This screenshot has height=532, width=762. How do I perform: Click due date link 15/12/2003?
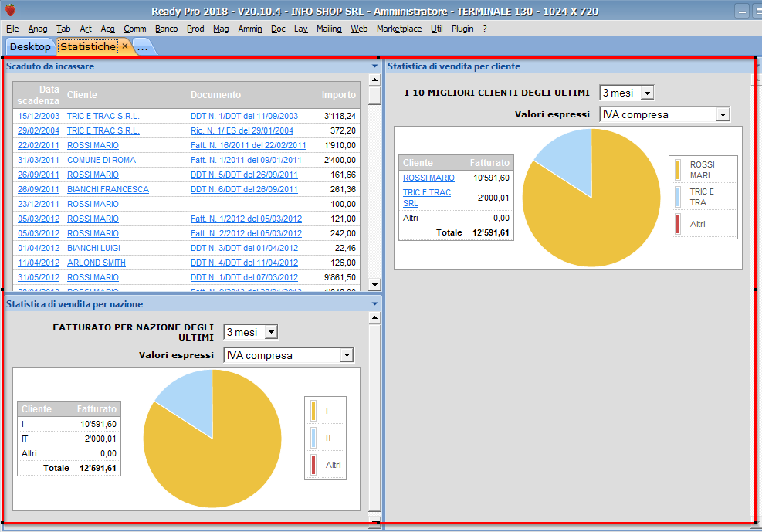pos(39,116)
